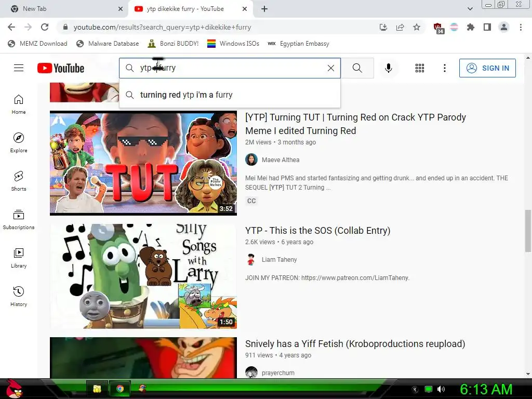This screenshot has width=532, height=399.
Task: Open the YouTube hamburger guide menu
Action: click(x=19, y=68)
